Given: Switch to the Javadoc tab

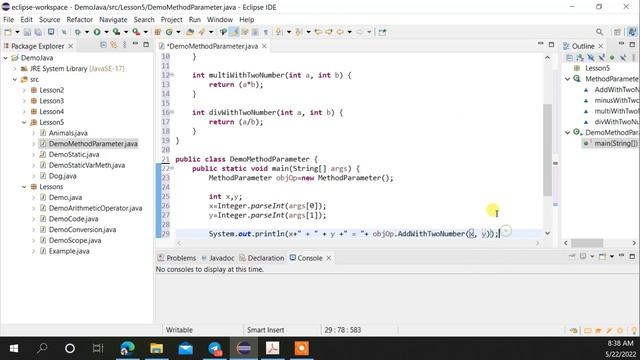Looking at the screenshot, I should [x=218, y=258].
